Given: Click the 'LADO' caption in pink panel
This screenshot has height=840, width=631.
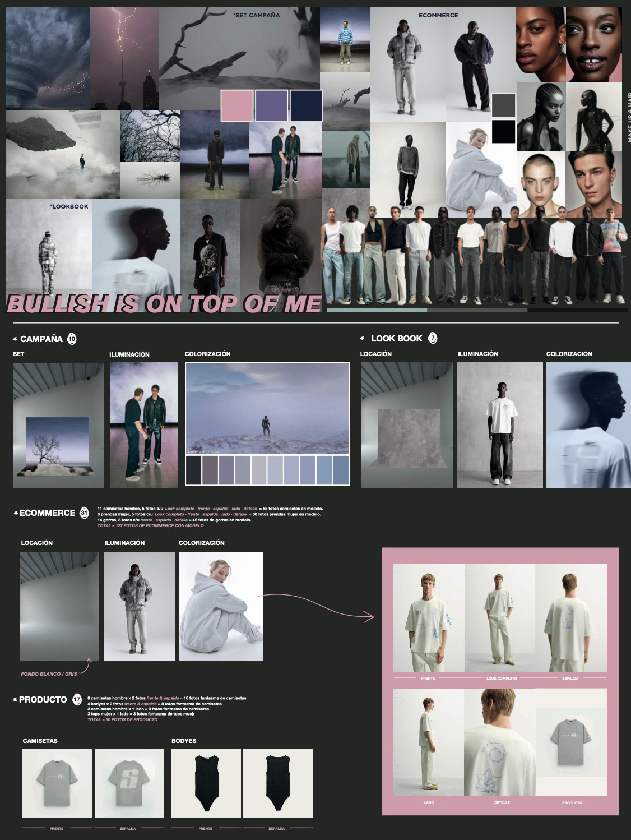Looking at the screenshot, I should tap(429, 802).
